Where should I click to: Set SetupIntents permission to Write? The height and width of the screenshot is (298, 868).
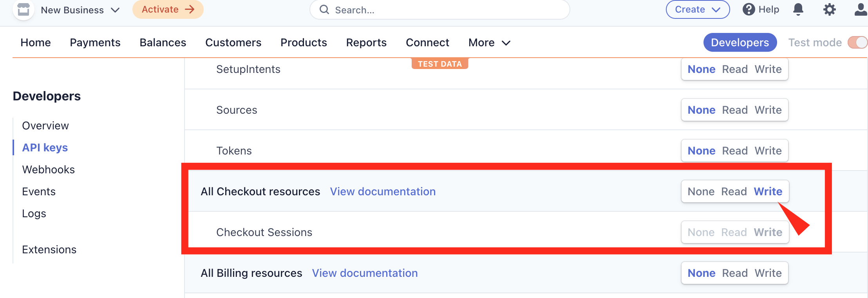point(768,69)
